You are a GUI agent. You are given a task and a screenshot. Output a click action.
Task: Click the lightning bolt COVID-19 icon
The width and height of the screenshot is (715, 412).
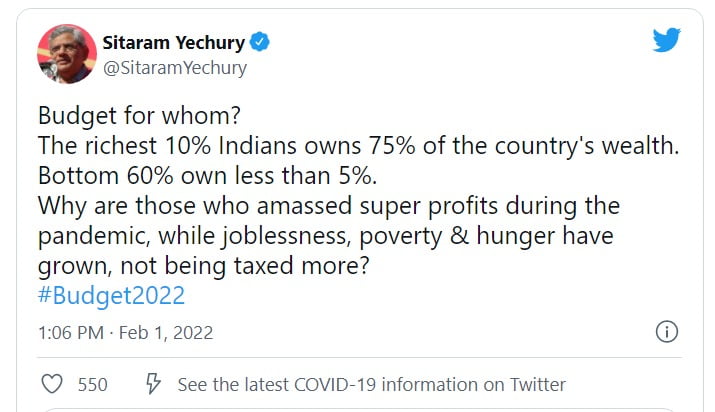pyautogui.click(x=154, y=384)
